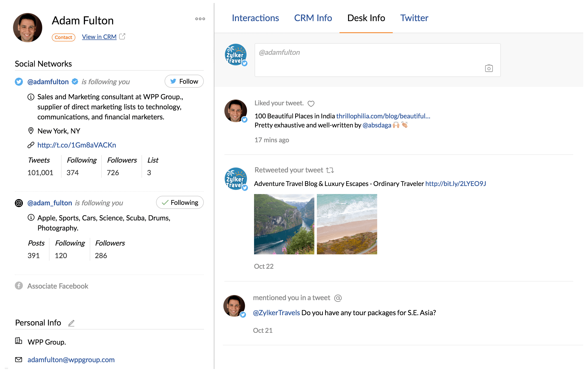This screenshot has width=588, height=372.
Task: Switch to the CRM Info tab
Action: click(x=313, y=18)
